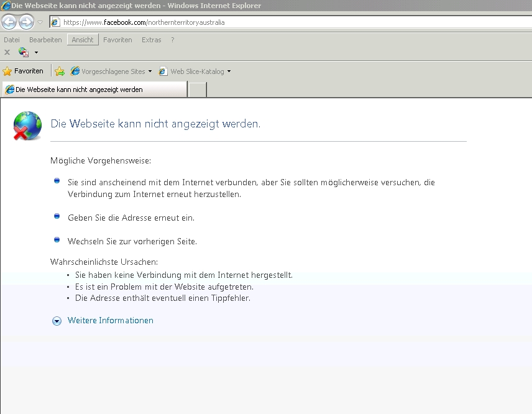Screen dimensions: 532x414
Task: Select the 'Die Webseite kann nicht angezeigt werden' tab
Action: [x=94, y=90]
